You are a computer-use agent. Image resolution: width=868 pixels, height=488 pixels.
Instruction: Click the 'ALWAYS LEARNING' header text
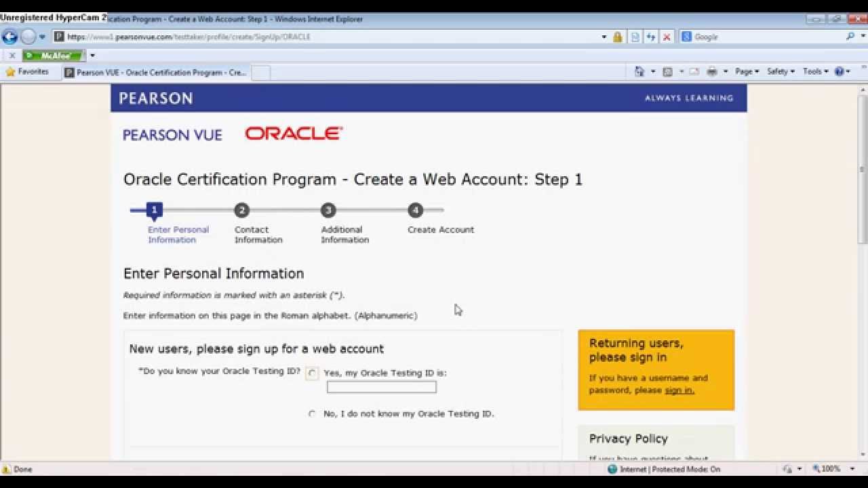tap(689, 98)
